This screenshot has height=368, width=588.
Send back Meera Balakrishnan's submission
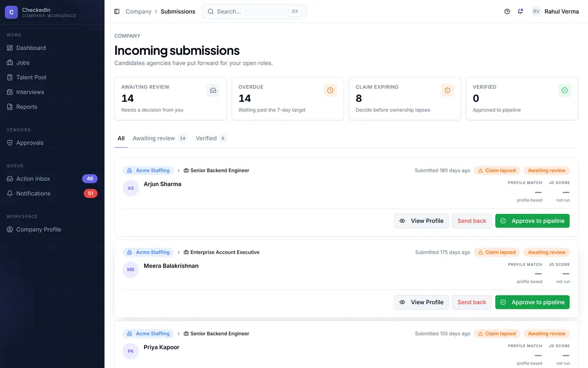coord(472,302)
